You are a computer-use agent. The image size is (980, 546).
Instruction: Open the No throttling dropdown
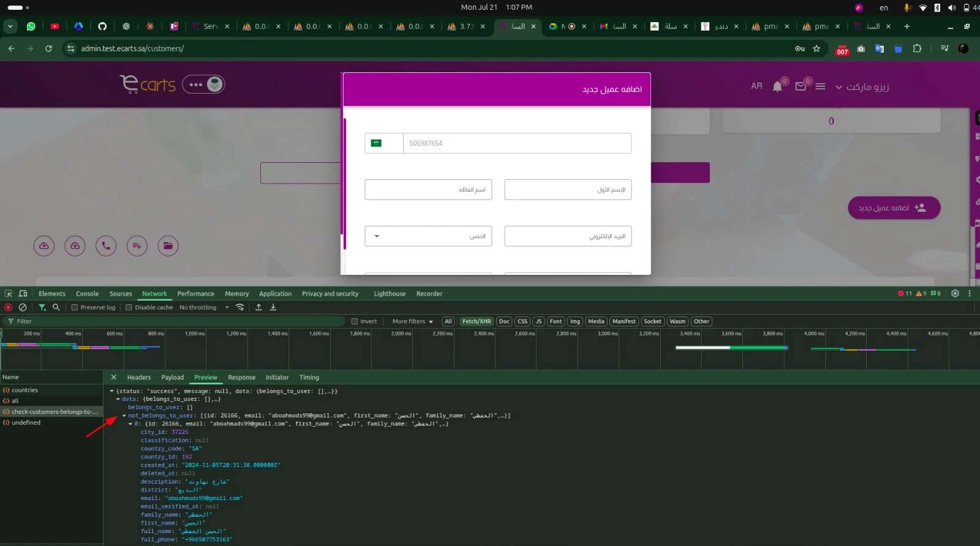[204, 307]
